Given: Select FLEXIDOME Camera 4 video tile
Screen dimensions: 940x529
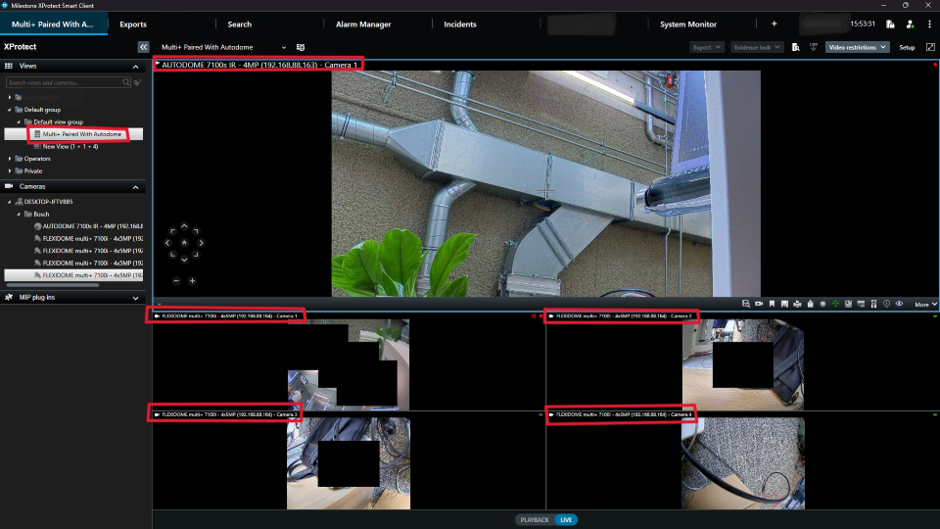Looking at the screenshot, I should (743, 463).
